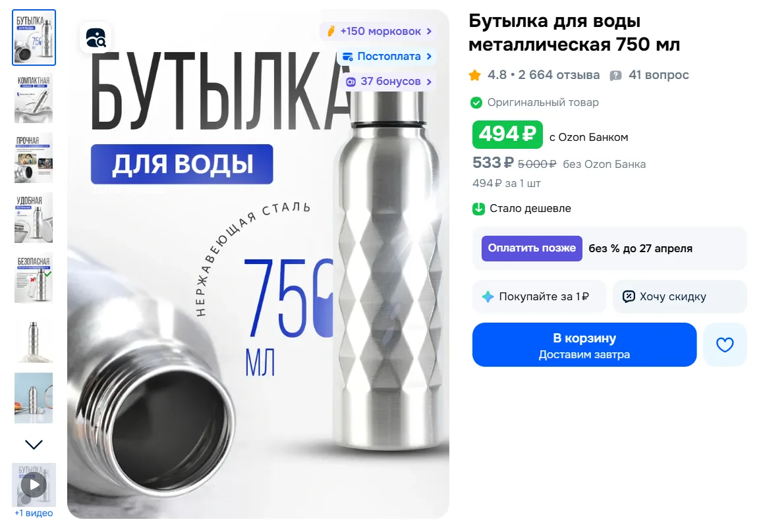Select the БЕЗОПАСНАЯ thumbnail image
The image size is (761, 532).
(34, 277)
